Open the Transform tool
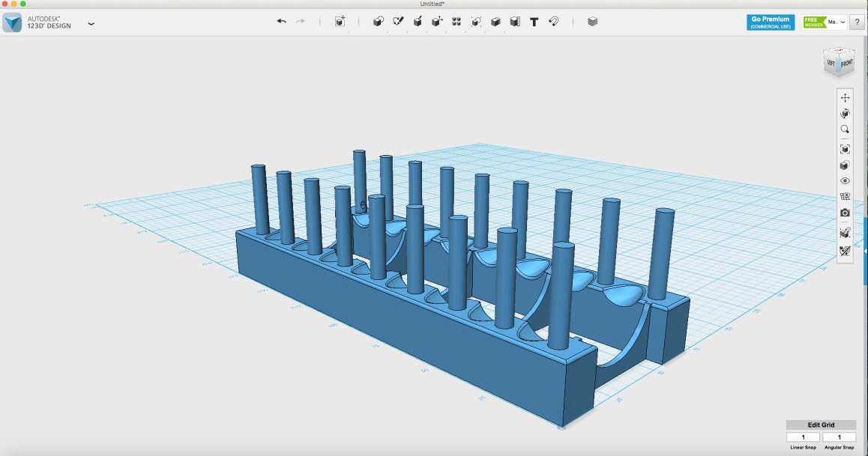Viewport: 868px width, 456px height. pos(340,22)
